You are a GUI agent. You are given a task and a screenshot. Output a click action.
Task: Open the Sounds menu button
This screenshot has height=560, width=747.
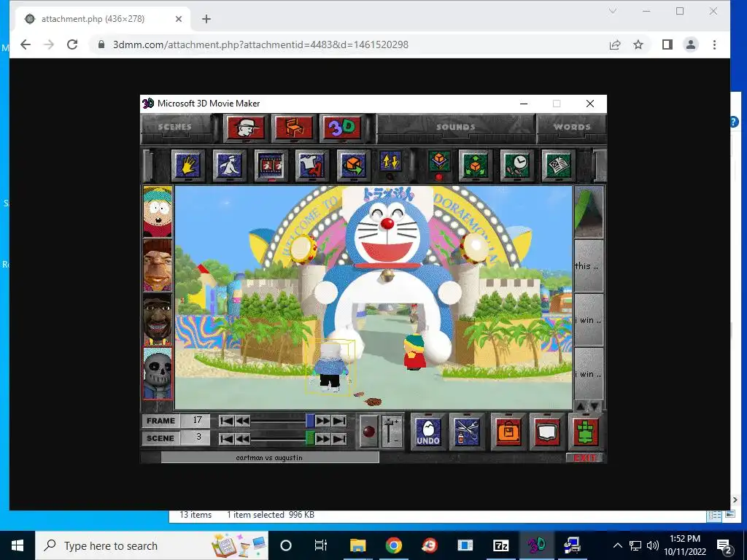pos(456,127)
